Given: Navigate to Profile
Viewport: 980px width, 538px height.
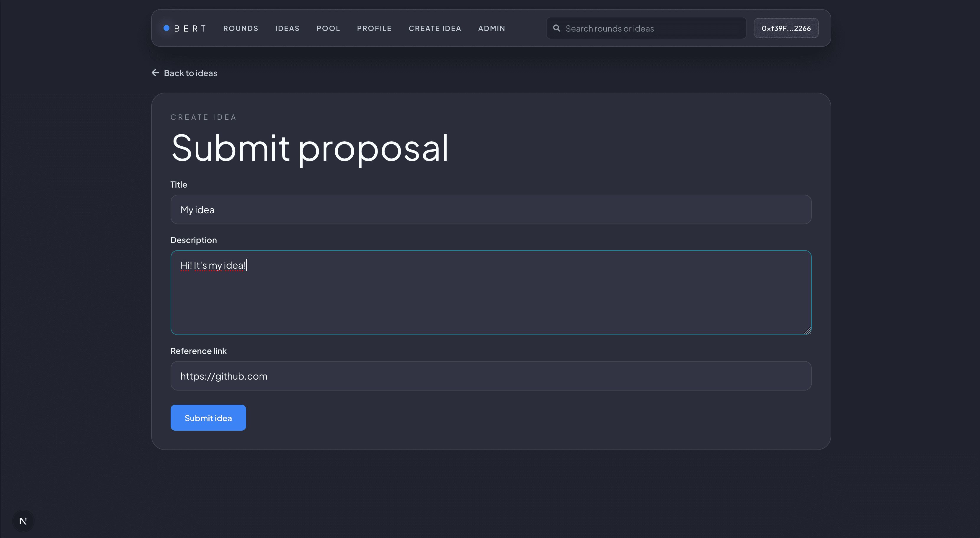Looking at the screenshot, I should coord(374,29).
